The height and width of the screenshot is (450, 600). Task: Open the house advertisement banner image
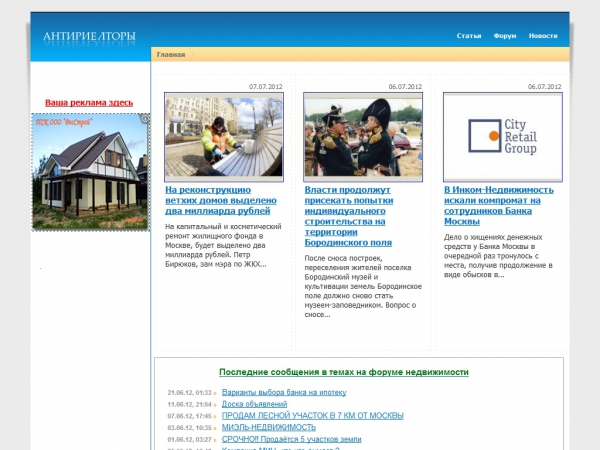(90, 172)
